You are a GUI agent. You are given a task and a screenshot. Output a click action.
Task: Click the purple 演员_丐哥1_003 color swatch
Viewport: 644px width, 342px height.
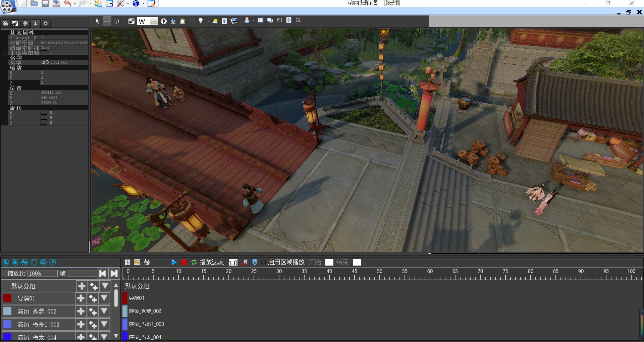[7, 324]
